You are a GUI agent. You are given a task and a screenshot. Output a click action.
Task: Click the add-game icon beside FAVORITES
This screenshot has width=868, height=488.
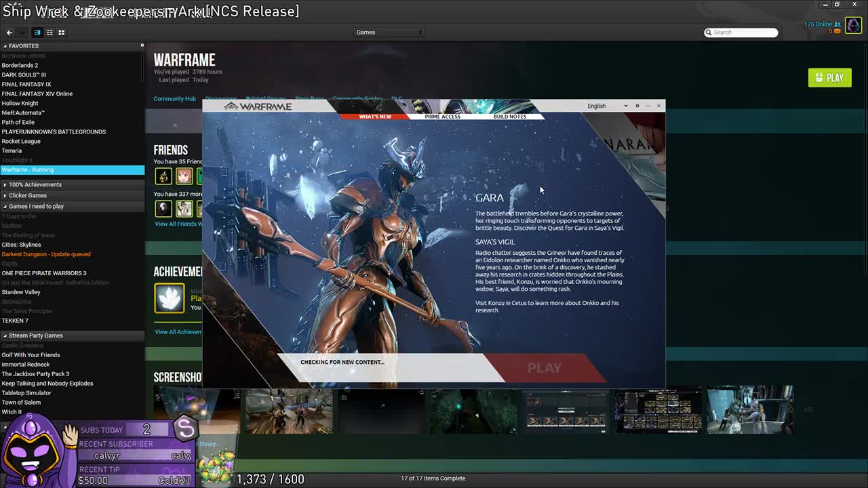coord(142,45)
